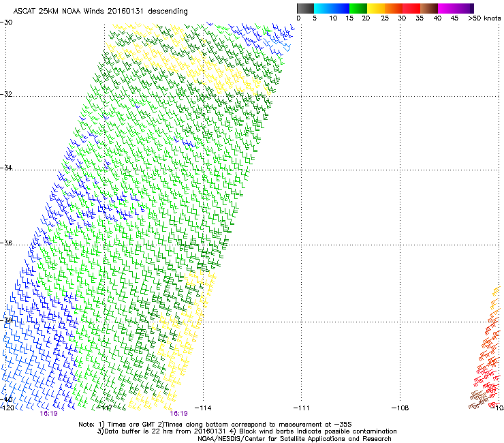Click the 'NOAA/NESDIS/Center for Satellite Applications and Research' credit
This screenshot has height=443, width=504.
[x=294, y=439]
